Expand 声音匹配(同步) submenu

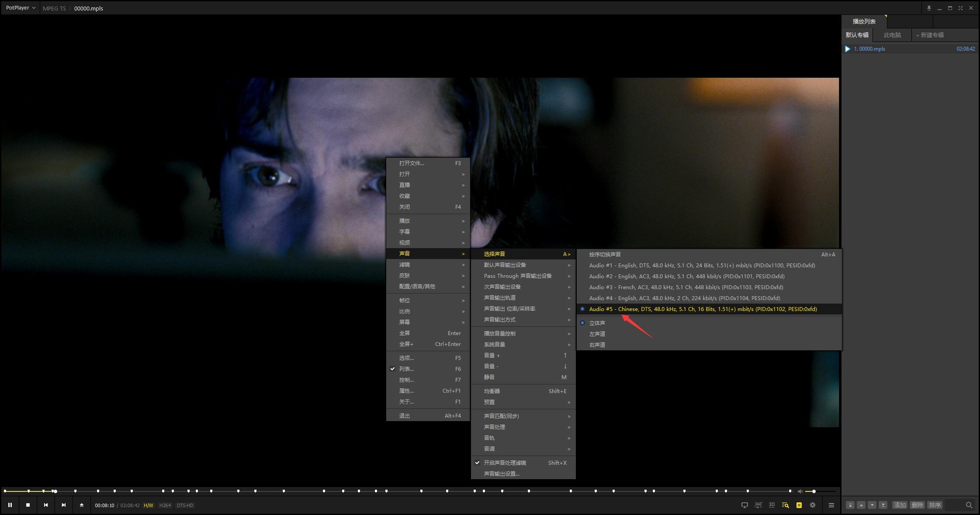tap(523, 416)
